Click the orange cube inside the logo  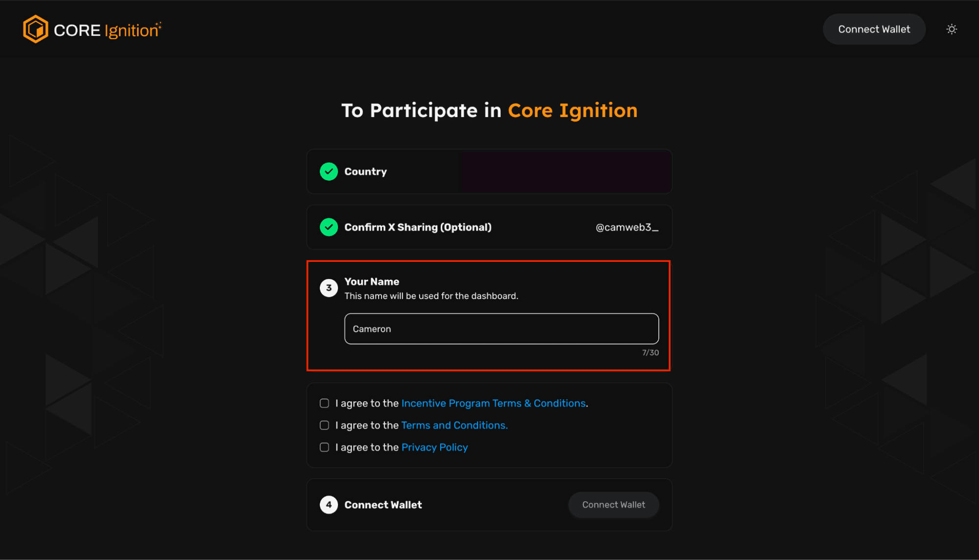[35, 29]
